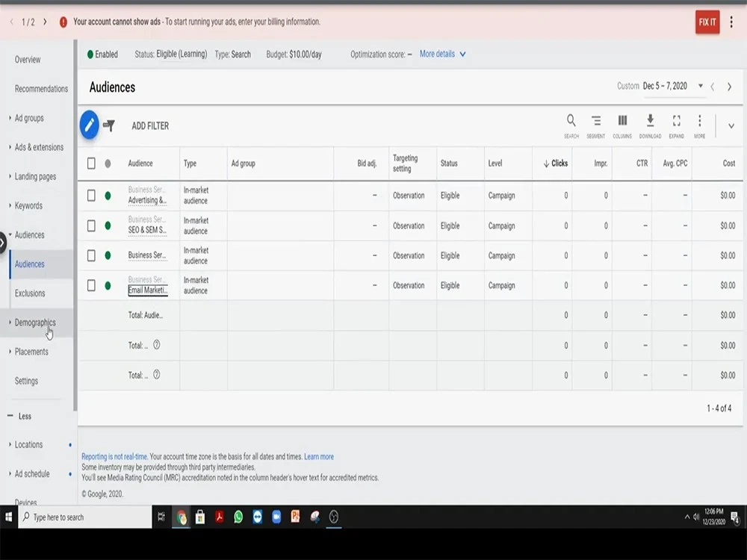Open PowerPoint from the taskbar
This screenshot has width=747, height=560.
point(295,517)
